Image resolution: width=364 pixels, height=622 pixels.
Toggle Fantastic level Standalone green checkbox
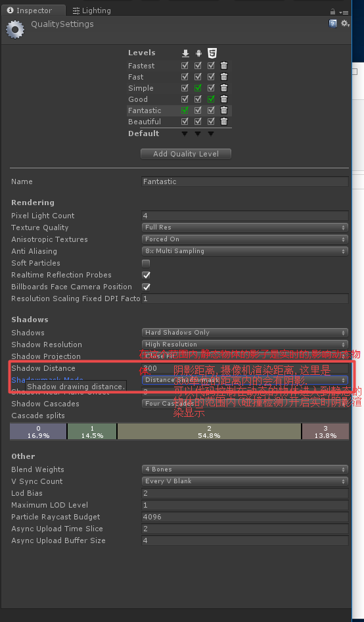coord(185,110)
